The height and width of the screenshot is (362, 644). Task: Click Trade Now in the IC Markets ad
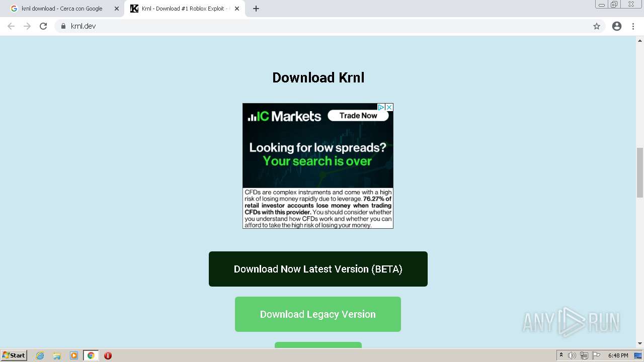click(358, 116)
